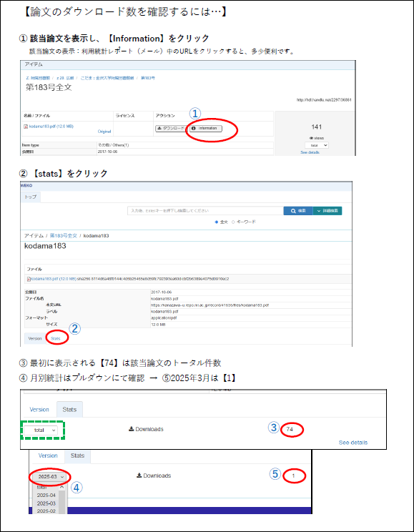The width and height of the screenshot is (414, 532).
Task: Click the dropdown list scroll-up arrow
Action: pyautogui.click(x=61, y=487)
